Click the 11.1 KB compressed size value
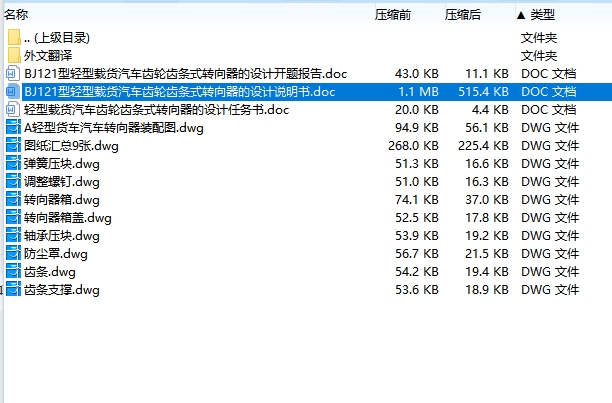The height and width of the screenshot is (403, 612). [x=487, y=73]
